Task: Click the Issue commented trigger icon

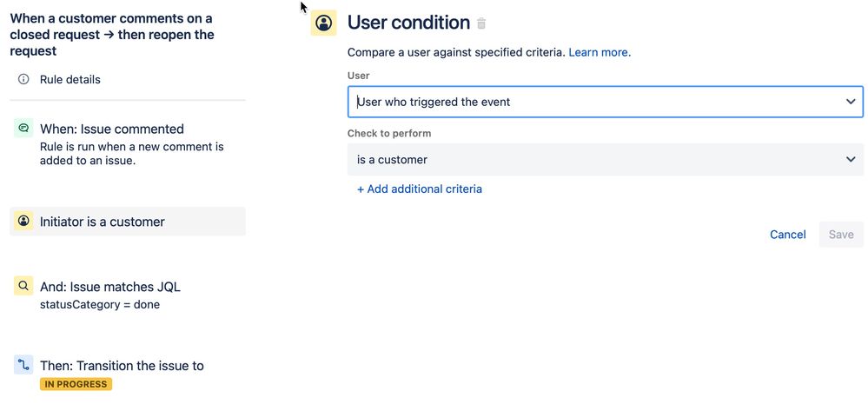Action: click(23, 128)
